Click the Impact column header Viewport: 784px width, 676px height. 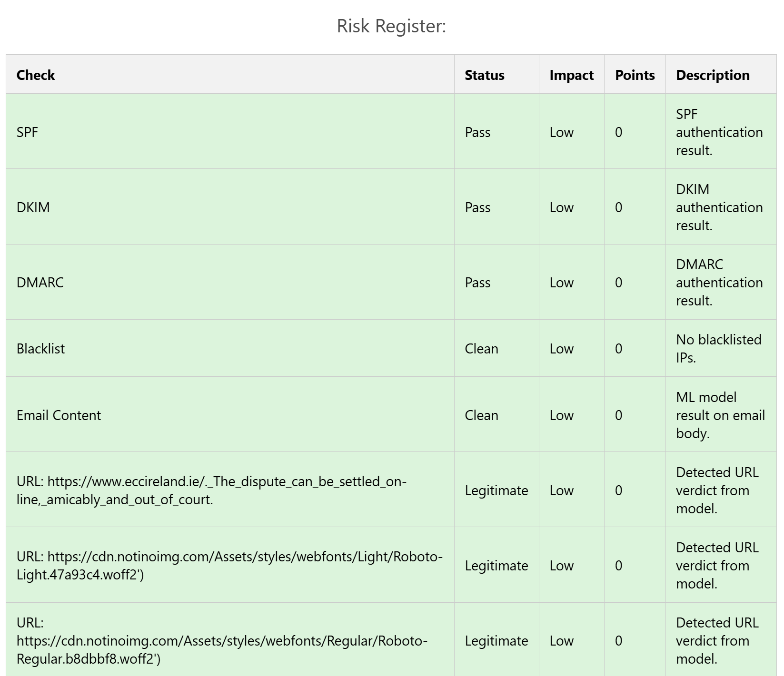pos(571,75)
